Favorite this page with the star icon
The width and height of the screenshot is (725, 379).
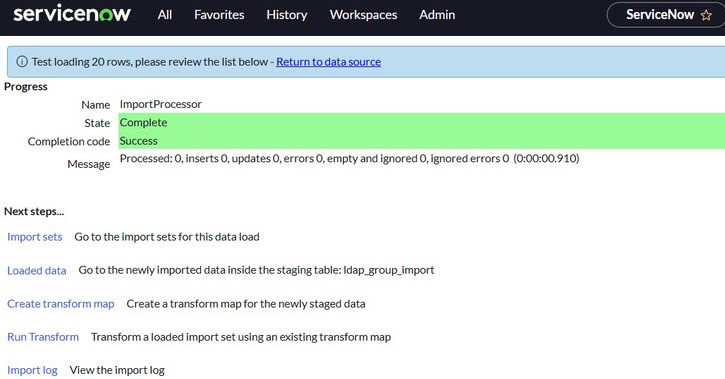point(706,15)
